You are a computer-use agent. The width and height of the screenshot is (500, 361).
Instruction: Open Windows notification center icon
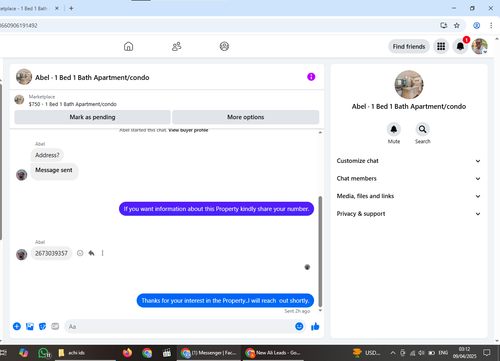coord(487,353)
